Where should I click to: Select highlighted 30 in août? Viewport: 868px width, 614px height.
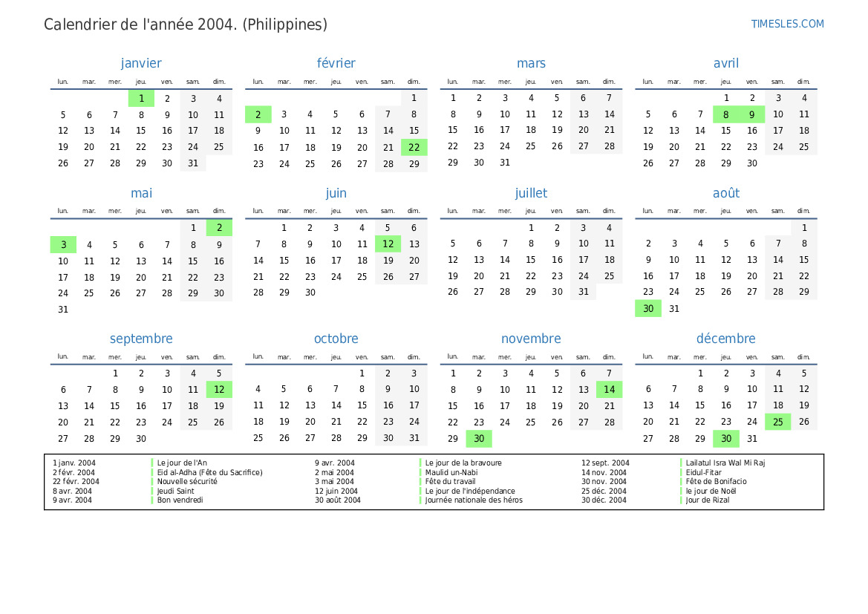[647, 309]
